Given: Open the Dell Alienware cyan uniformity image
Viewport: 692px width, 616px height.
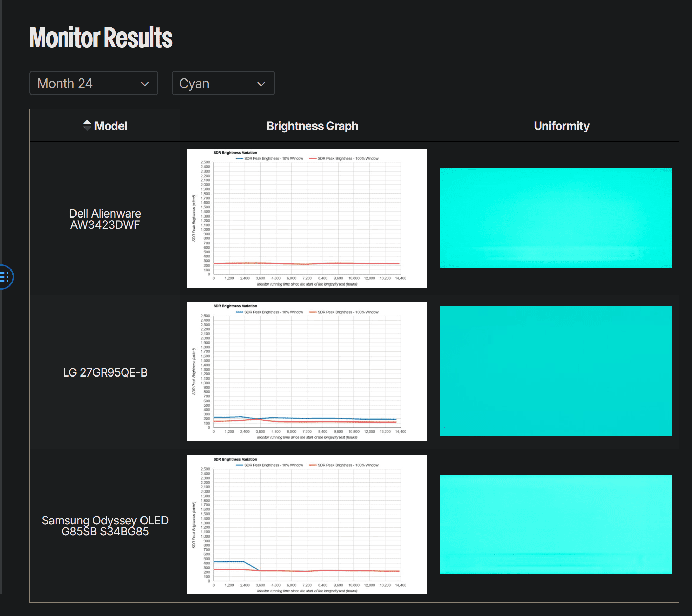Looking at the screenshot, I should point(556,218).
